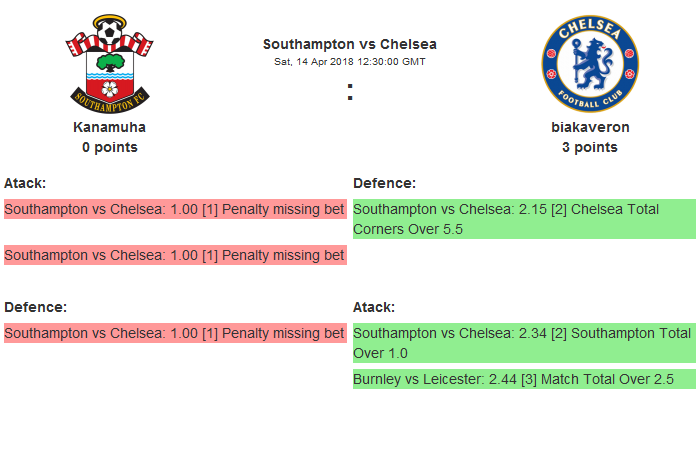The height and width of the screenshot is (460, 700).
Task: Select the Chelsea Total Corners Over 5.5 bet
Action: (524, 219)
